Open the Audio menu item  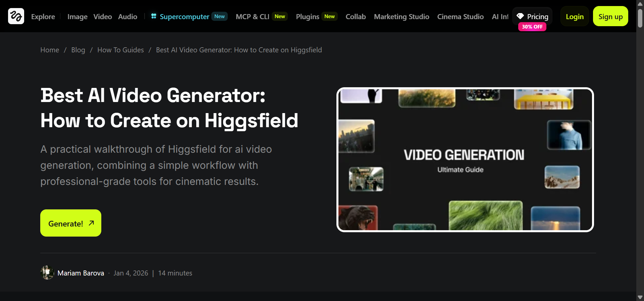coord(127,16)
